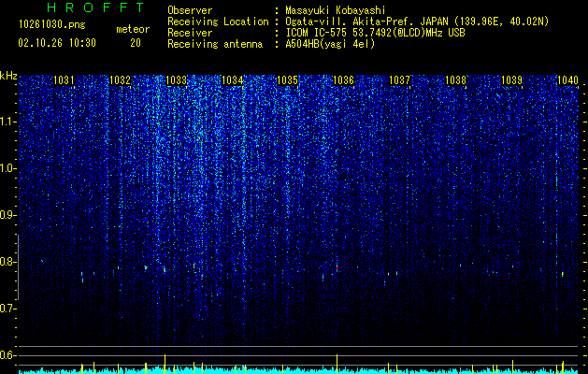
Task: Click the 1033 time marker
Action: pos(176,79)
